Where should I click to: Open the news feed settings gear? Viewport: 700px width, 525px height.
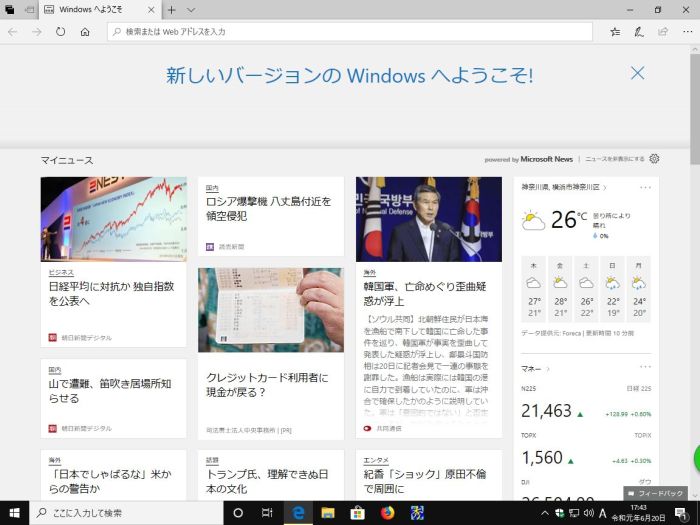point(654,159)
